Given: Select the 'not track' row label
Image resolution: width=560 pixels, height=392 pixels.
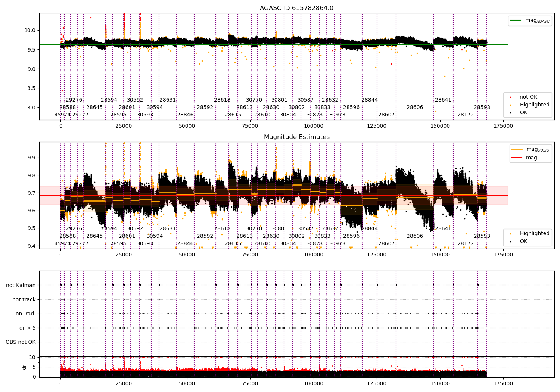Looking at the screenshot, I should point(24,299).
